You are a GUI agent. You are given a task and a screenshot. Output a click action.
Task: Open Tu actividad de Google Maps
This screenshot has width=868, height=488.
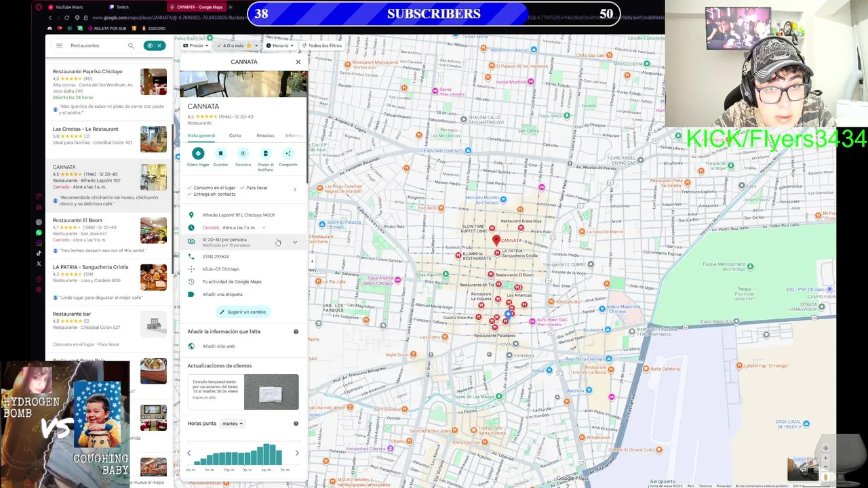point(231,282)
